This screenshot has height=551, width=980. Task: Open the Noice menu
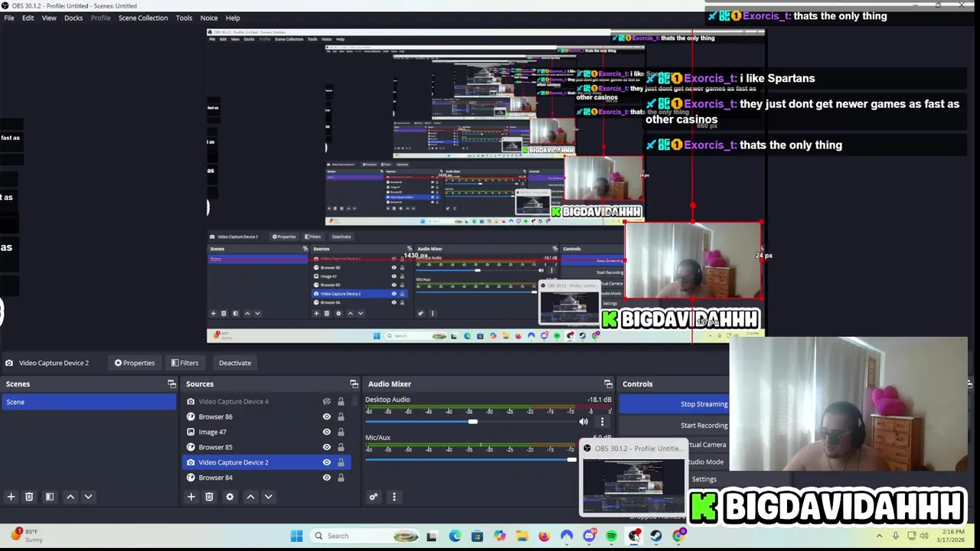[x=209, y=18]
